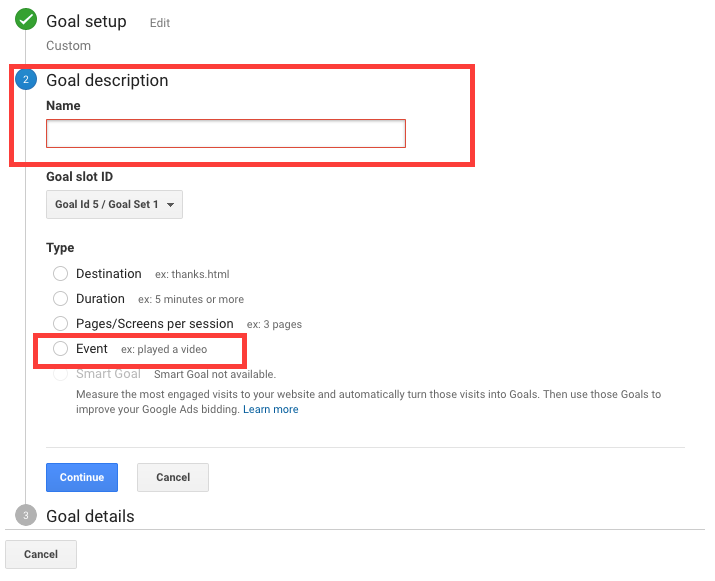Open the Goal Id 5 / Goal Set 1 dropdown

point(114,204)
